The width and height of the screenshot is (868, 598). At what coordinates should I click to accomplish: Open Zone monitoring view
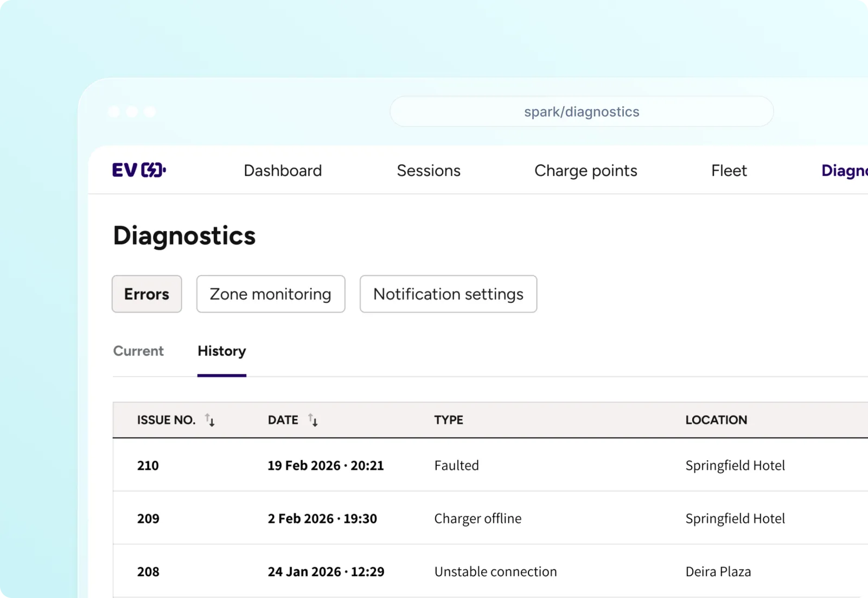click(271, 294)
